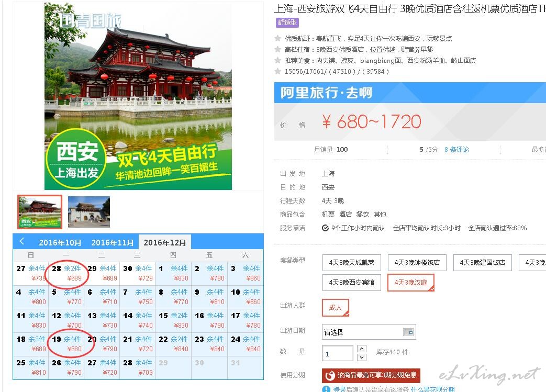The image size is (546, 392).
Task: Pick December 4 priced ¥800
Action: [x=31, y=297]
